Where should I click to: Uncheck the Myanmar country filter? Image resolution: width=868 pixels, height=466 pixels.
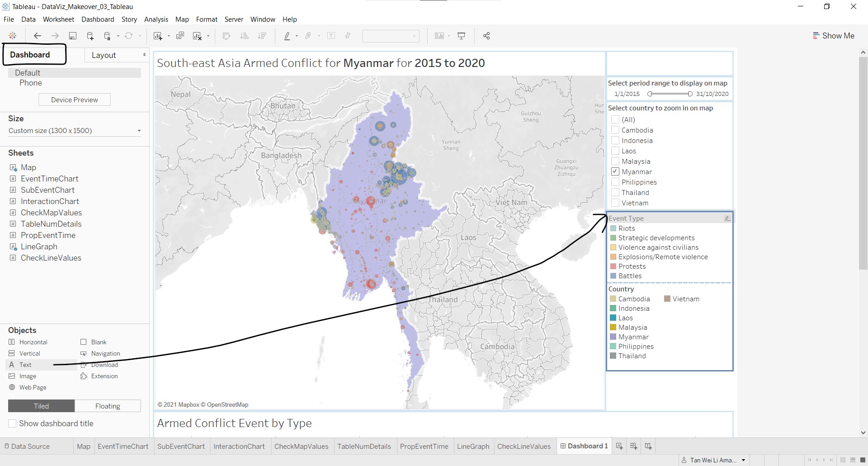(x=615, y=172)
